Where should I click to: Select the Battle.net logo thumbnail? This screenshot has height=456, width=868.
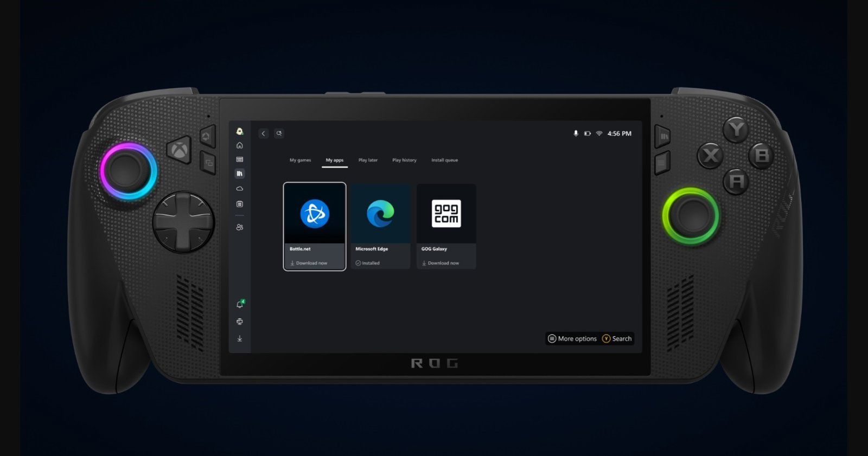pos(315,213)
